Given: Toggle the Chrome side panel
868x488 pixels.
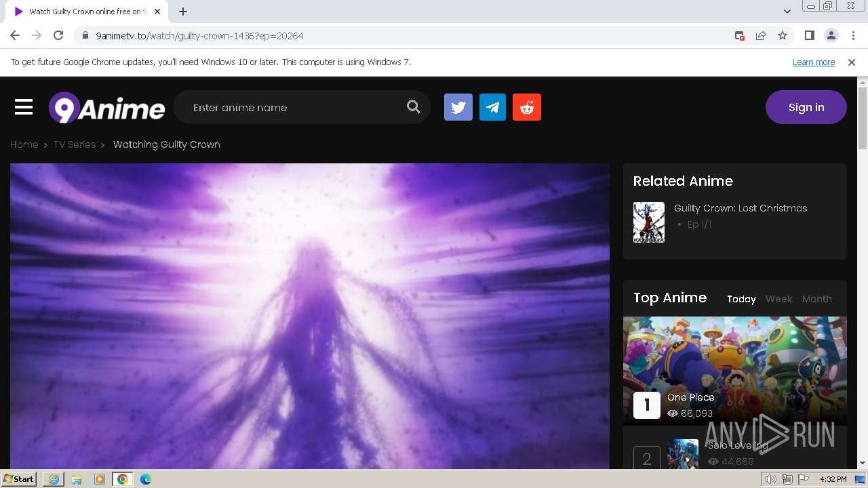Looking at the screenshot, I should pyautogui.click(x=809, y=36).
